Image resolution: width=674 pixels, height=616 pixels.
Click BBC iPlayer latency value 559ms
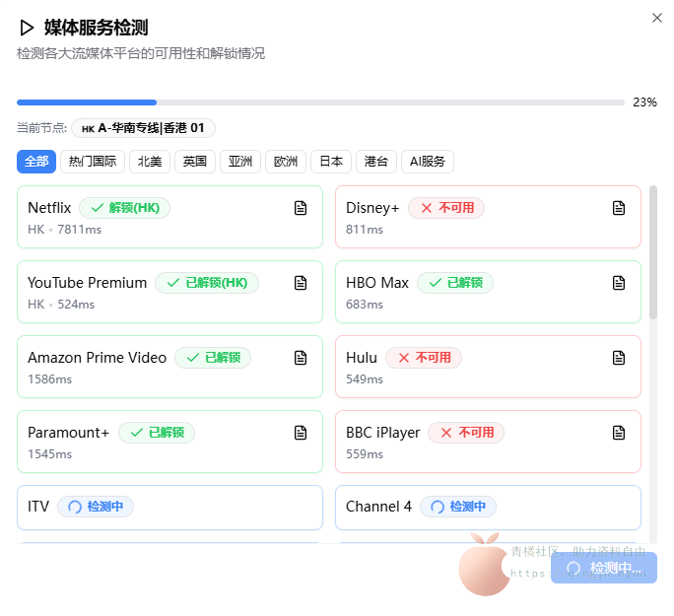(x=365, y=454)
